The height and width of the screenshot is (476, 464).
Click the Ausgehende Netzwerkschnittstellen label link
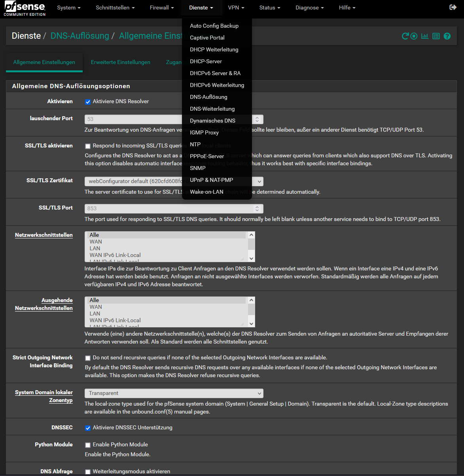pos(44,304)
